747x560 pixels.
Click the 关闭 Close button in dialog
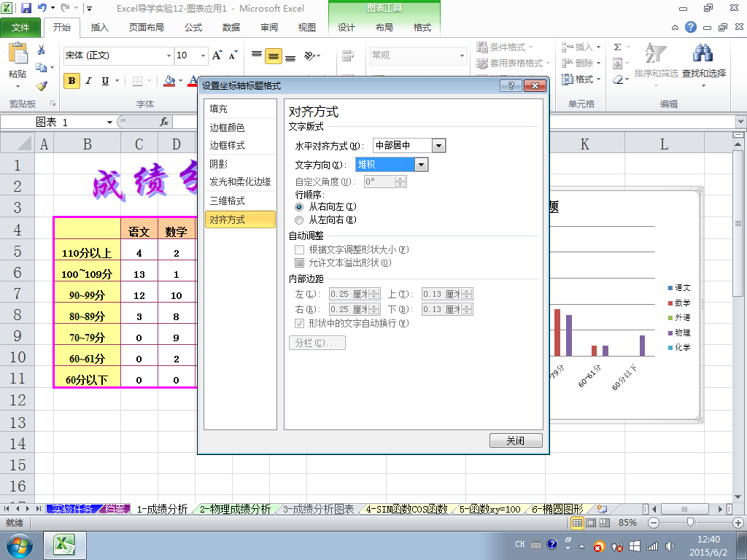click(x=516, y=440)
